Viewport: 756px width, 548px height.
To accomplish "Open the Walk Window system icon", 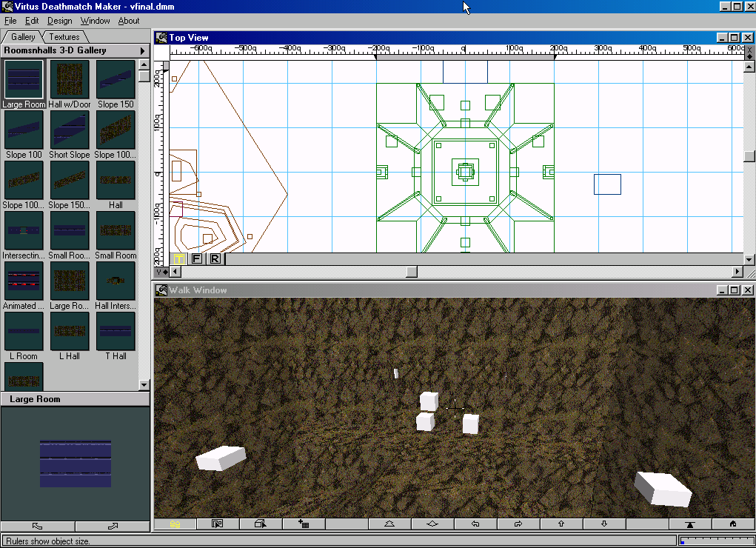I will point(161,290).
